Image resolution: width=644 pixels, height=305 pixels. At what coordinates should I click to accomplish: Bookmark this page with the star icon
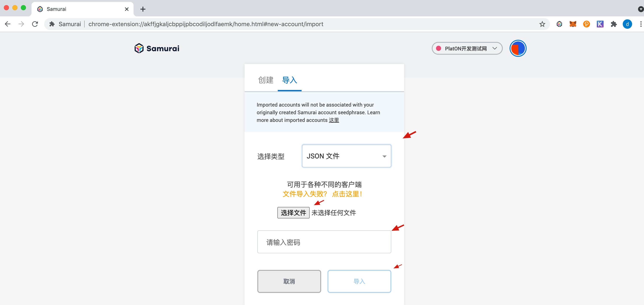click(542, 24)
